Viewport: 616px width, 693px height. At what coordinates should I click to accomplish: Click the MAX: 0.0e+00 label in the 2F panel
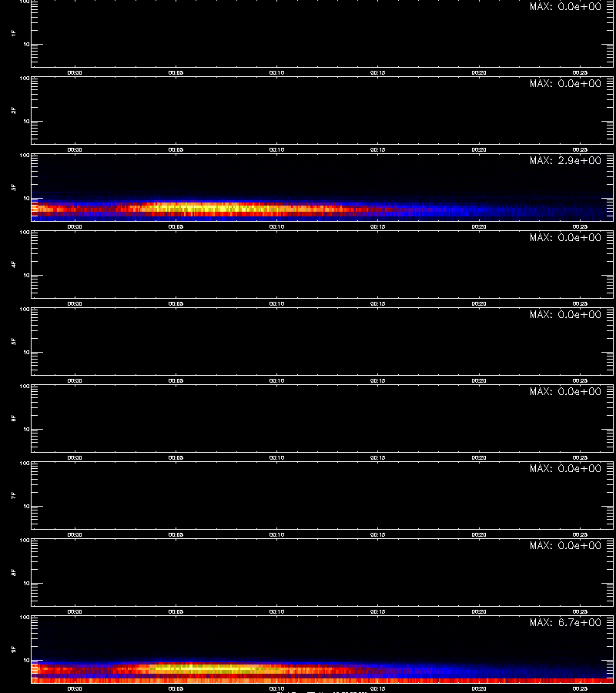tap(565, 83)
